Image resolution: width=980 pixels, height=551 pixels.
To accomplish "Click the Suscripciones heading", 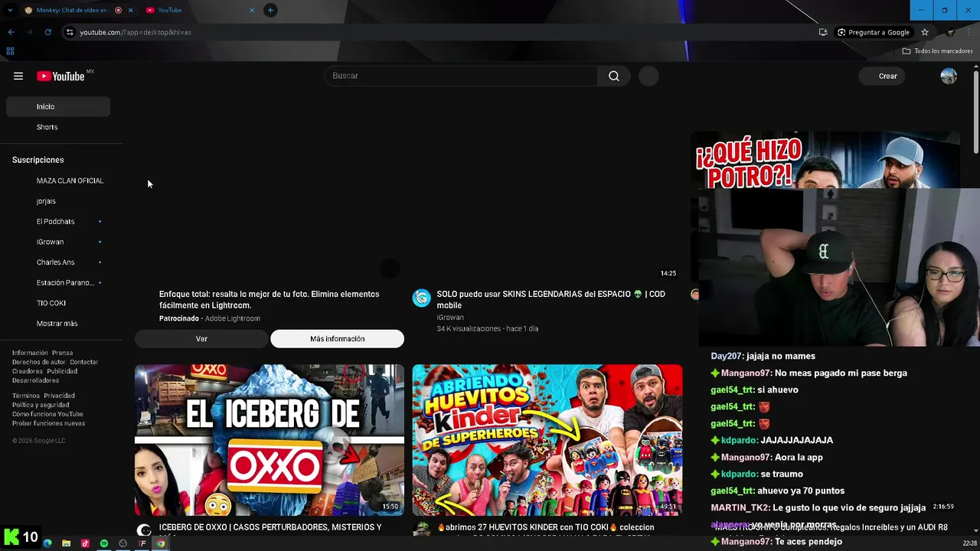I will tap(38, 160).
